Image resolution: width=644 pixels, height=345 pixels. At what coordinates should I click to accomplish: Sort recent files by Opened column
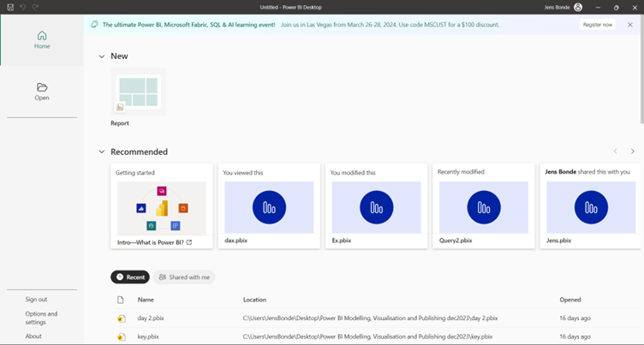(570, 300)
